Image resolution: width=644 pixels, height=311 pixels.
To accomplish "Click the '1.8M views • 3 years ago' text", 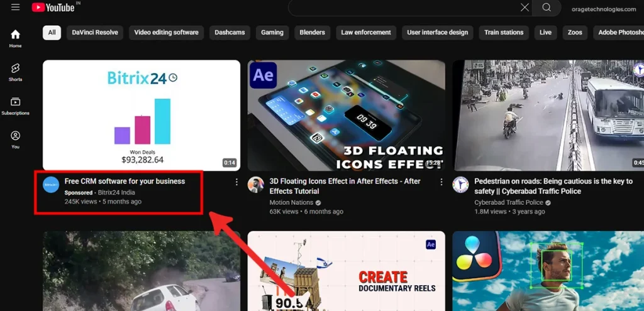I will click(509, 212).
